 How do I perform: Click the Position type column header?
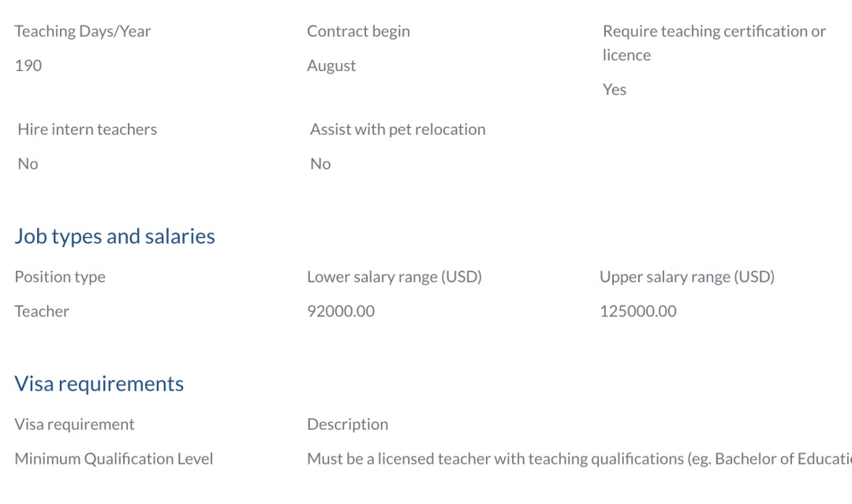(x=60, y=277)
